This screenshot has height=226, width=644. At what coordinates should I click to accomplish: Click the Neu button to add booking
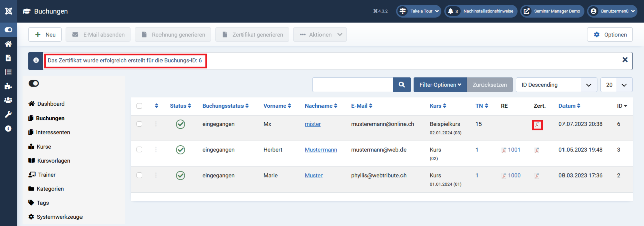tap(45, 35)
